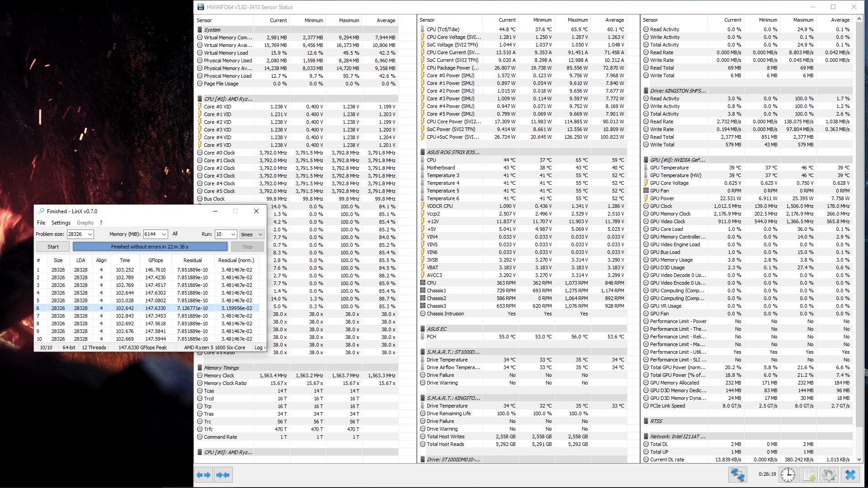Open the Memory (MiB) dropdown
This screenshot has height=488, width=868.
point(164,234)
